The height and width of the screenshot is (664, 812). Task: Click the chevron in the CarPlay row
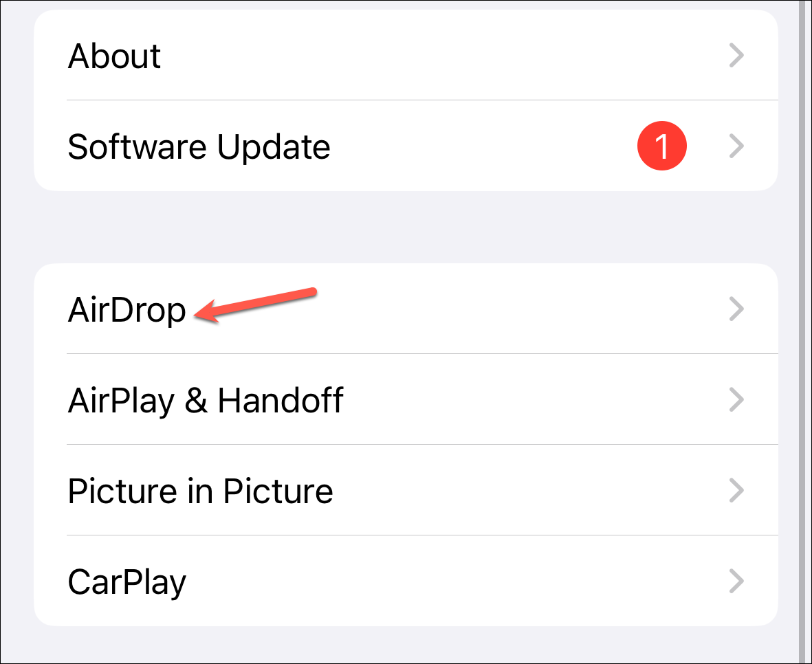click(x=736, y=581)
